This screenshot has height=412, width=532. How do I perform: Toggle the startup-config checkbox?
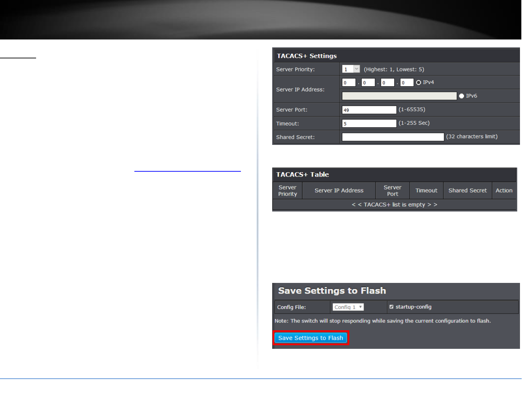[x=391, y=307]
